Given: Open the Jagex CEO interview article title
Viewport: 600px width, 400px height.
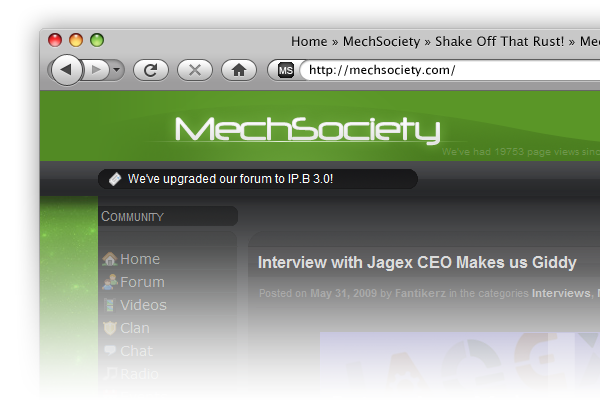Looking at the screenshot, I should pyautogui.click(x=417, y=263).
